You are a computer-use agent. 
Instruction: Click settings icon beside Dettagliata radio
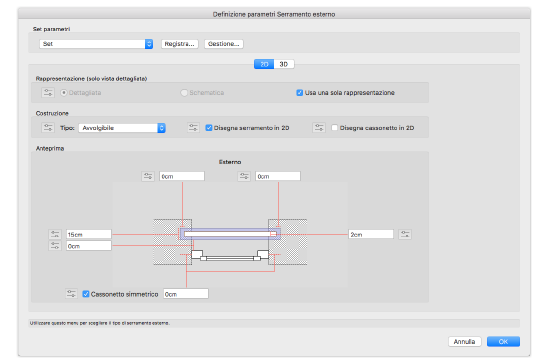pos(48,93)
